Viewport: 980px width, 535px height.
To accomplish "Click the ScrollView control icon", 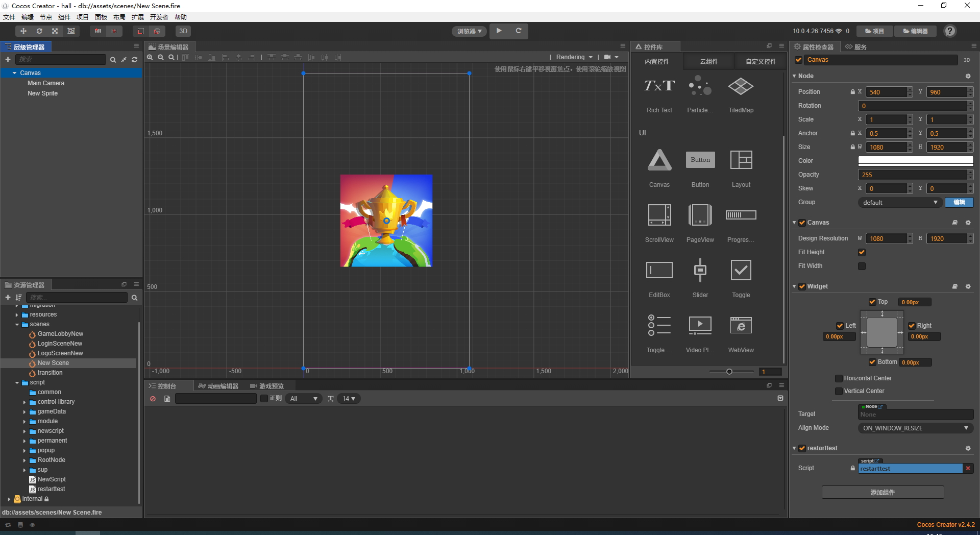I will pyautogui.click(x=659, y=215).
